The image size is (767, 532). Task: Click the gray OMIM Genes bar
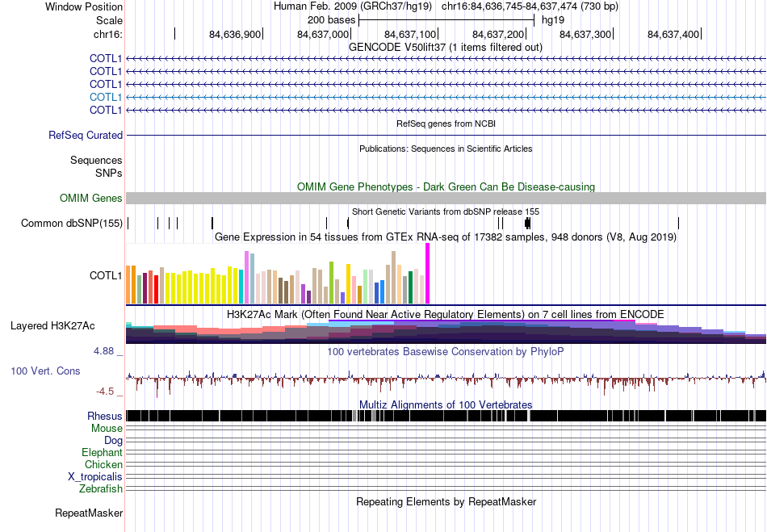click(x=446, y=198)
